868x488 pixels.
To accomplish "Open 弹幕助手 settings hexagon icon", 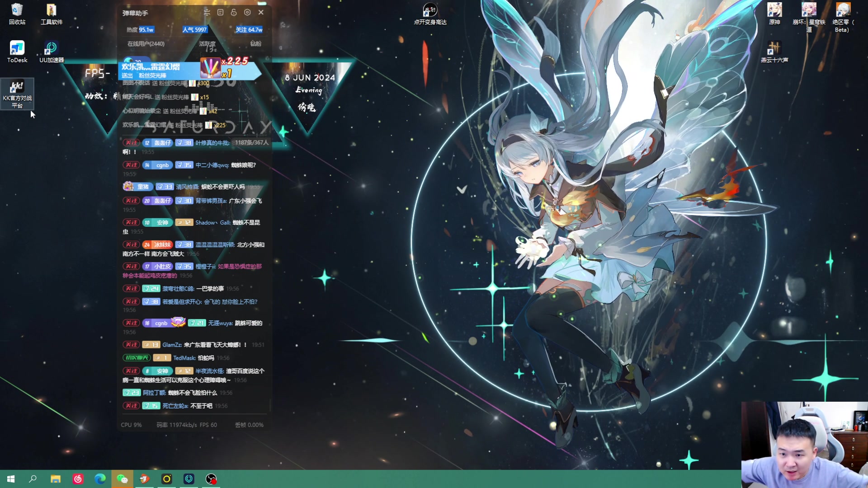I will coord(247,13).
